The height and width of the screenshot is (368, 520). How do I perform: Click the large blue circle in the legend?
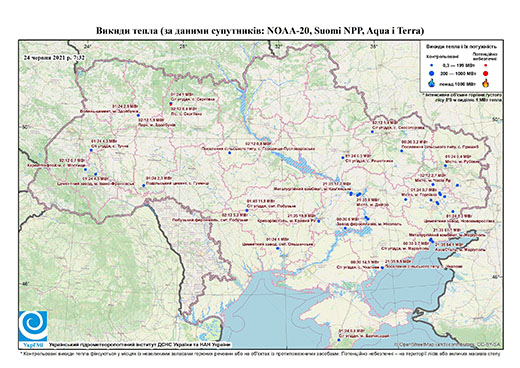432,73
